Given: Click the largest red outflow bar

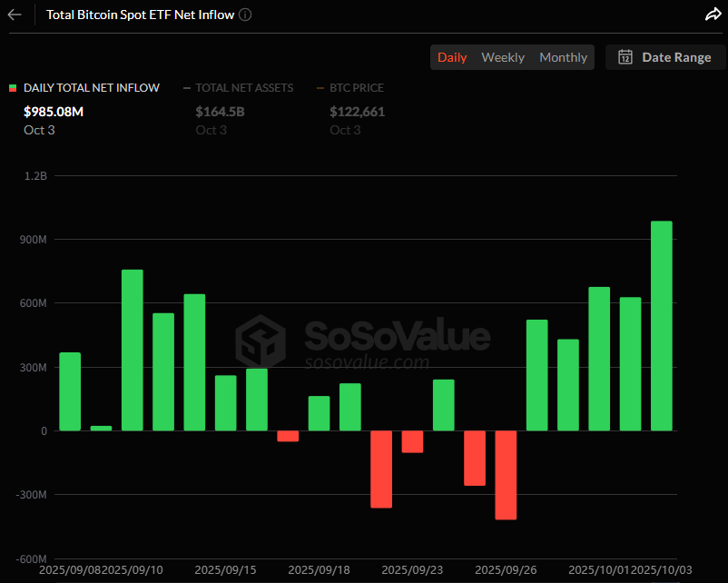Looking at the screenshot, I should [x=506, y=475].
